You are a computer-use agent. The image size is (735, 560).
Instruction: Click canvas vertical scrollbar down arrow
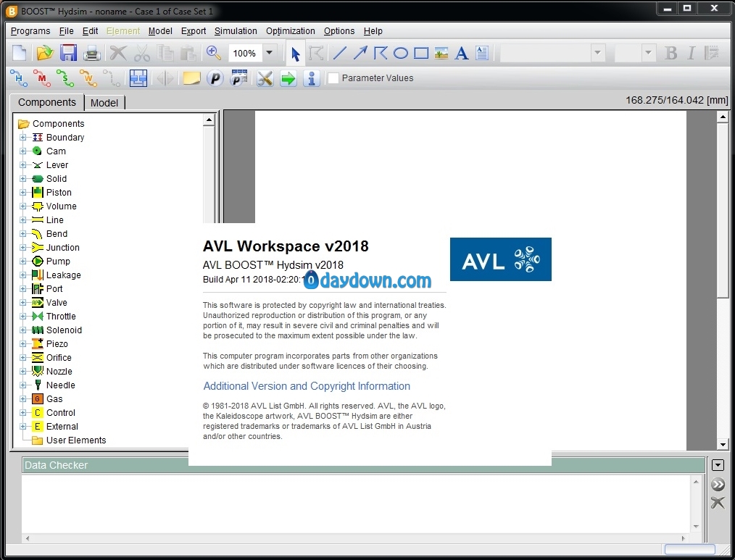[723, 444]
